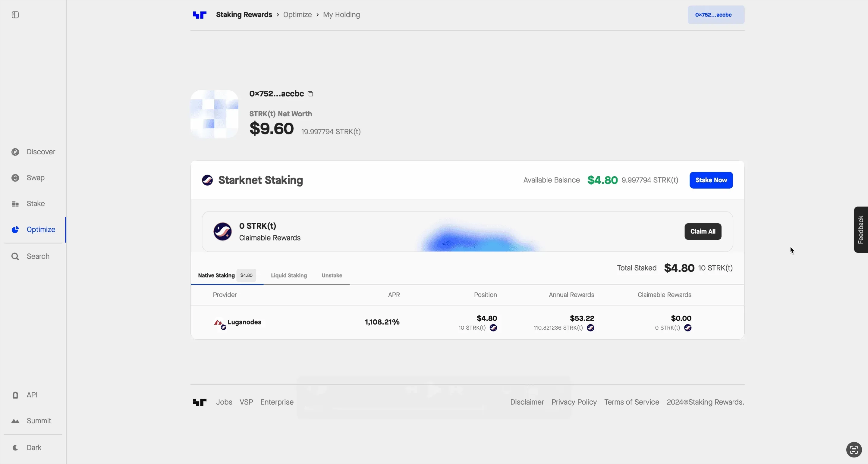
Task: Click the Stake Now button
Action: pos(711,180)
